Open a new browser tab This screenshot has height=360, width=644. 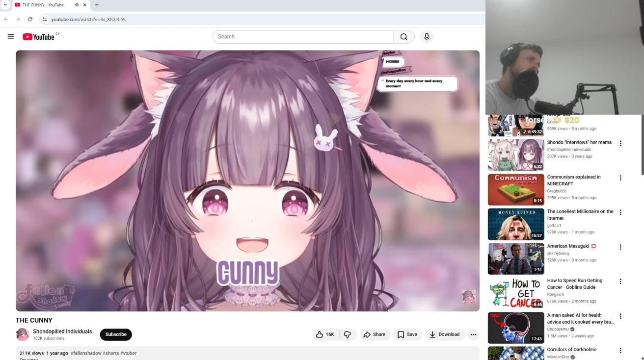coord(97,5)
